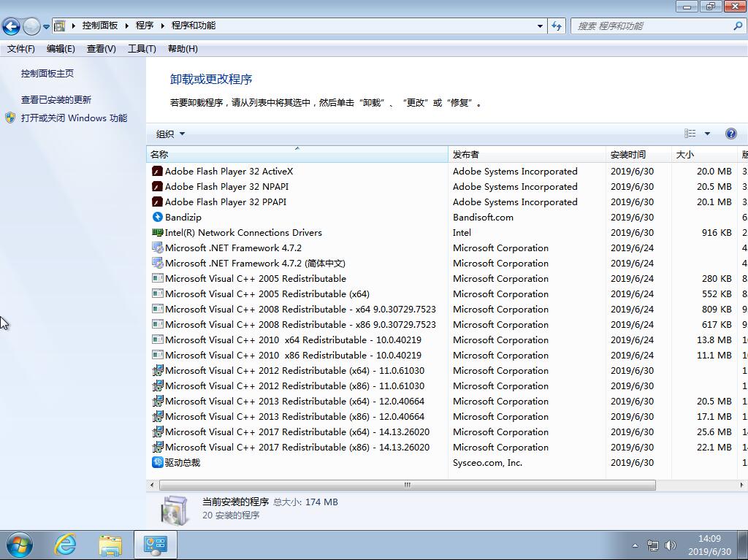Click the horizontal scrollbar thumb
This screenshot has width=748, height=560.
pyautogui.click(x=407, y=485)
